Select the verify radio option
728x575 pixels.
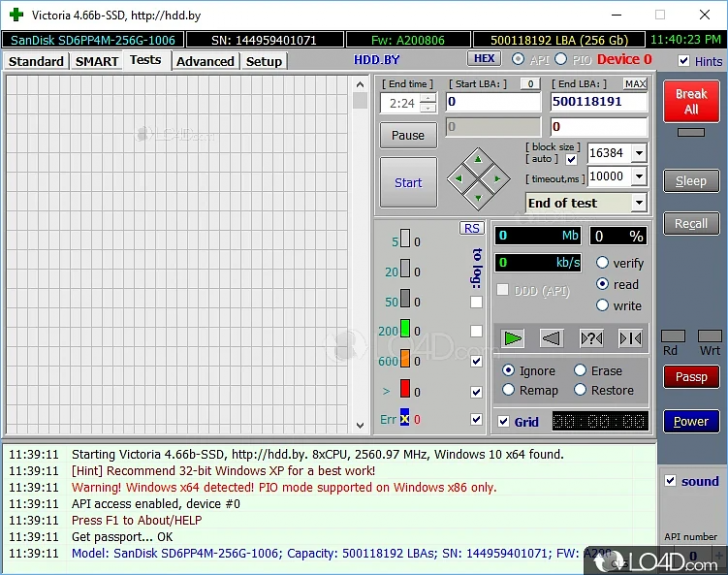point(603,263)
